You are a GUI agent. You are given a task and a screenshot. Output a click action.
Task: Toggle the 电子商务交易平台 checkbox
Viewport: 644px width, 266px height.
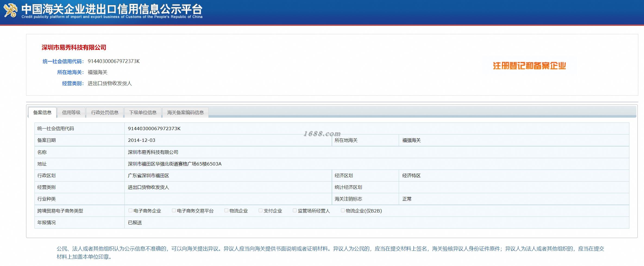174,210
